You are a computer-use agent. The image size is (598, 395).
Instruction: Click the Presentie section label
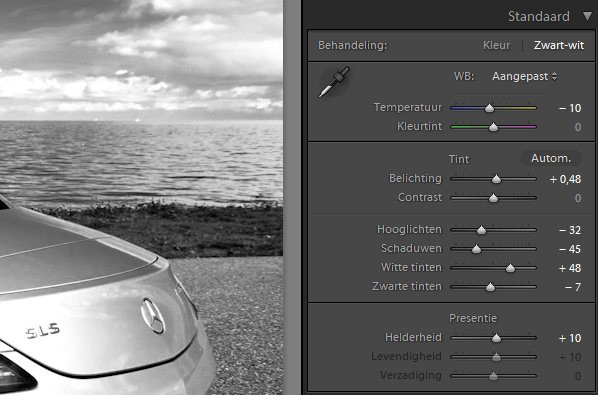click(473, 318)
